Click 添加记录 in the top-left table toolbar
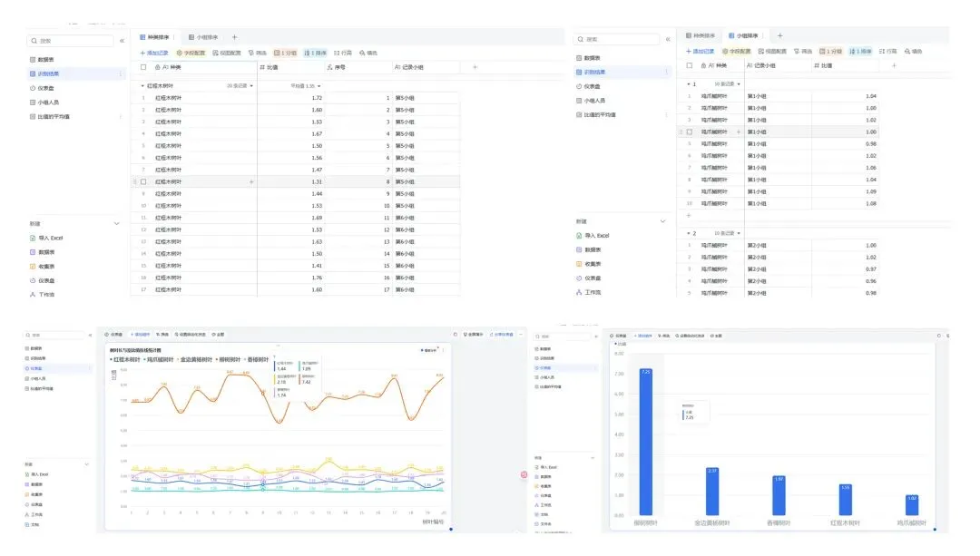Screen dimensions: 980x556 click(x=154, y=54)
